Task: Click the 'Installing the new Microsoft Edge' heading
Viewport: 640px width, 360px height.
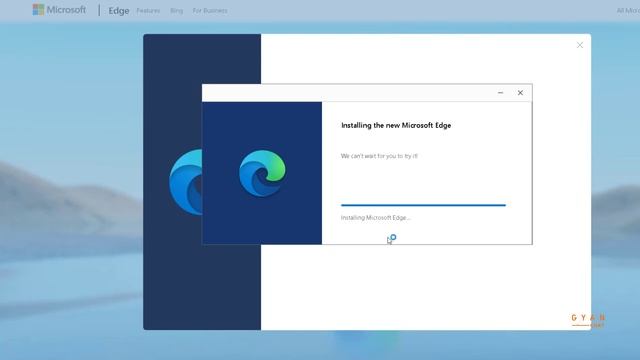Action: [396, 125]
